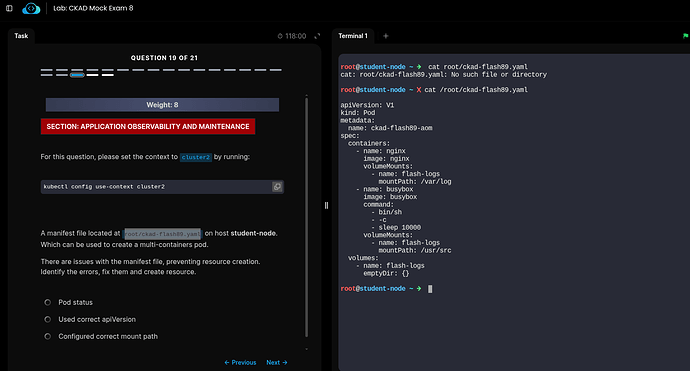Click the mountPath: /var/log line
Screen dimensions: 690x371
pyautogui.click(x=415, y=182)
